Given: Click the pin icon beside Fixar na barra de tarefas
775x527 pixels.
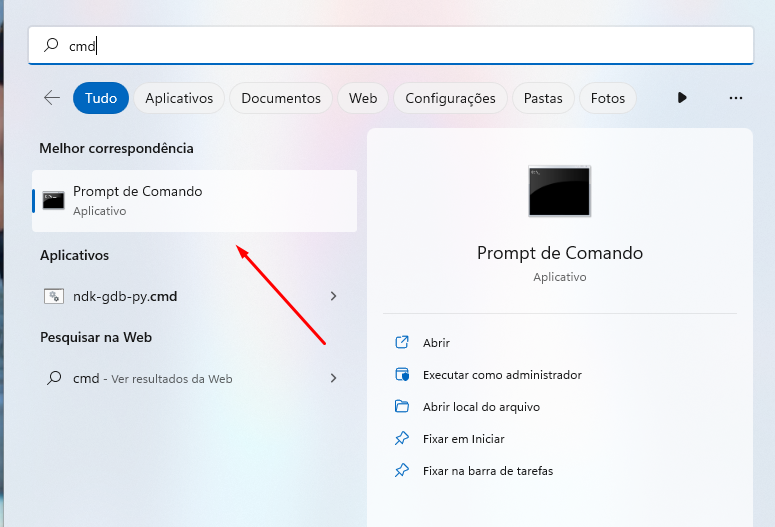Looking at the screenshot, I should click(x=402, y=470).
